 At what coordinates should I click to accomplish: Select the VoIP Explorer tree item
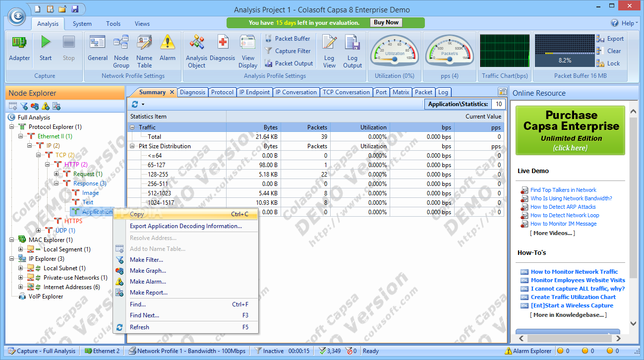pyautogui.click(x=46, y=297)
